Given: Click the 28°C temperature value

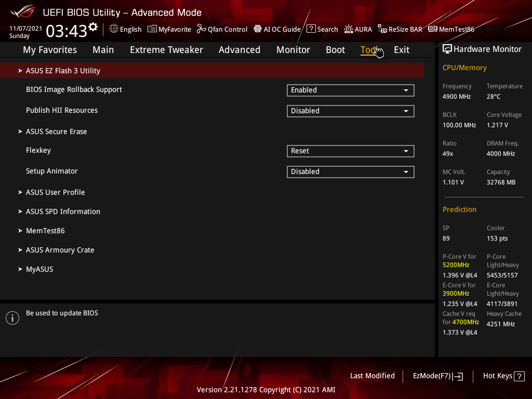Looking at the screenshot, I should click(494, 97).
